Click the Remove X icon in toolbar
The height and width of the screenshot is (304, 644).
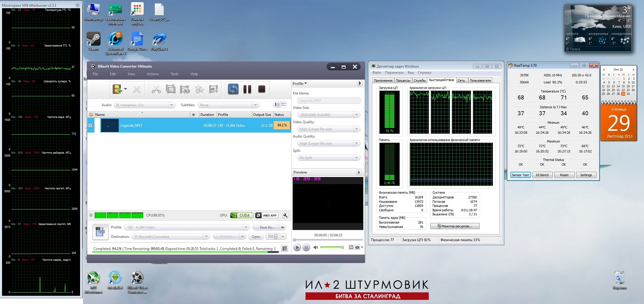click(137, 89)
